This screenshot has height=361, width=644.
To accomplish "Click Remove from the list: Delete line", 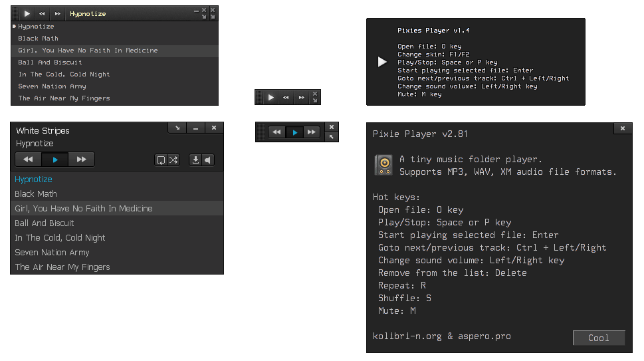I will tap(452, 273).
